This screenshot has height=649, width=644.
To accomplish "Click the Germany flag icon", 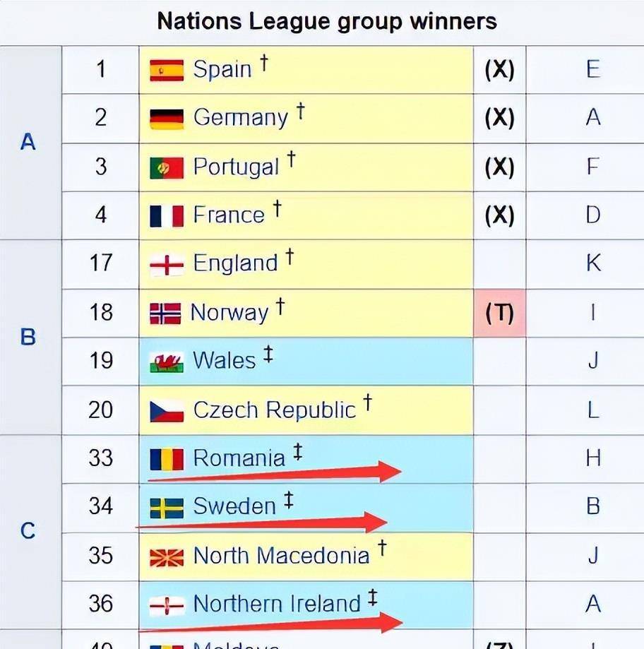I will pyautogui.click(x=167, y=118).
